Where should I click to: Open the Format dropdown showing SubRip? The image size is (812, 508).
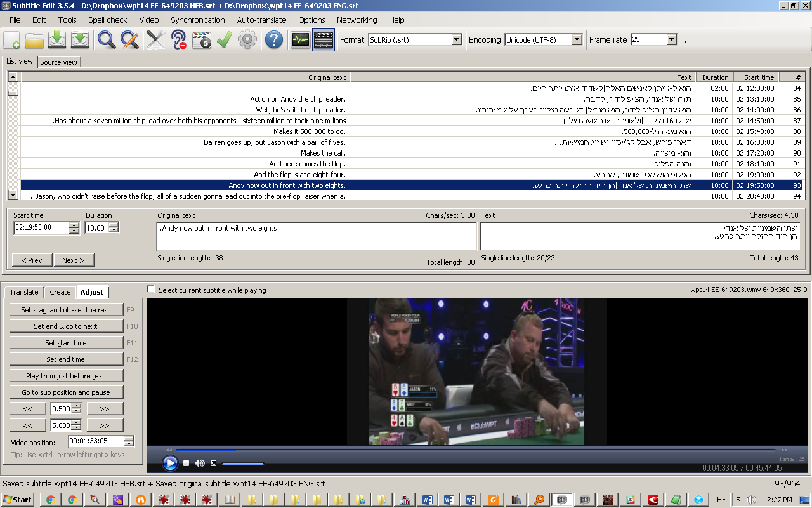[455, 39]
